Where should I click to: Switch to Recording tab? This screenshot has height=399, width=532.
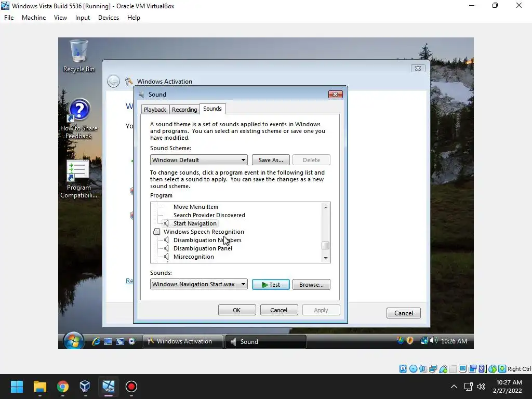click(184, 110)
